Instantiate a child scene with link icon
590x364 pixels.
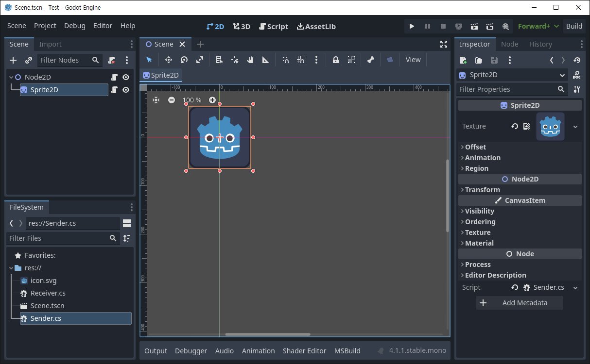click(x=29, y=60)
